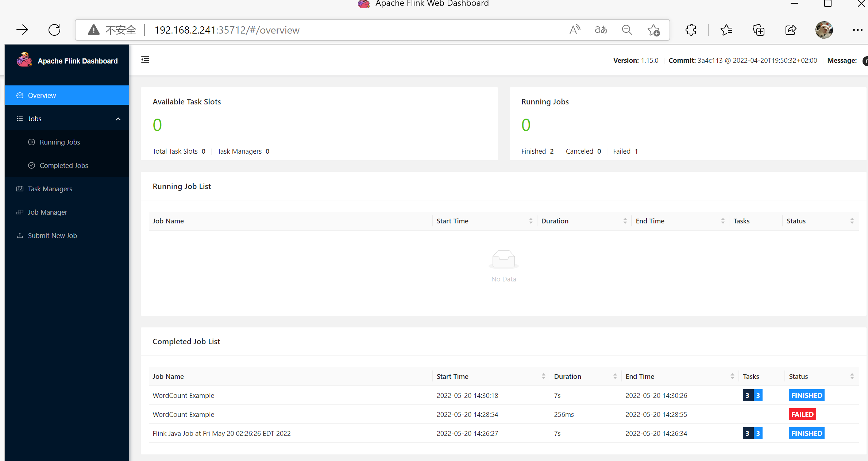Open the browser collections icon
Screen dimensions: 868x461
[x=759, y=30]
